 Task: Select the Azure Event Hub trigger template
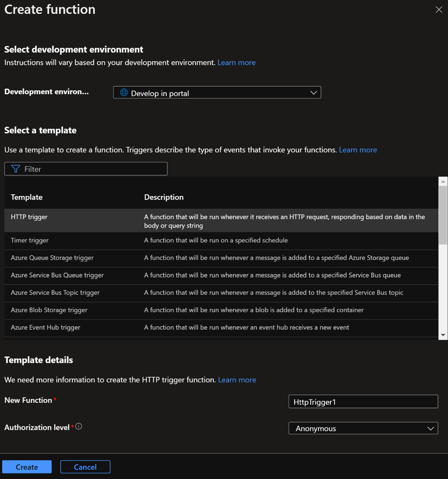(x=221, y=328)
